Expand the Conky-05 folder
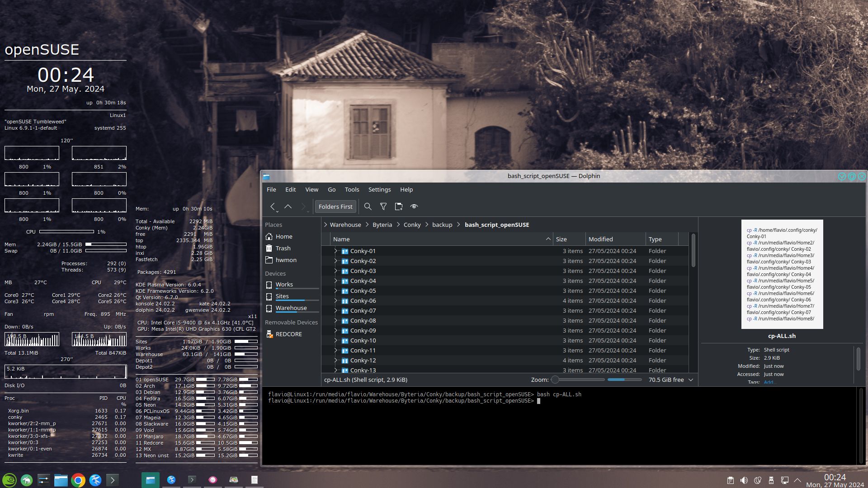The width and height of the screenshot is (868, 488). (335, 291)
